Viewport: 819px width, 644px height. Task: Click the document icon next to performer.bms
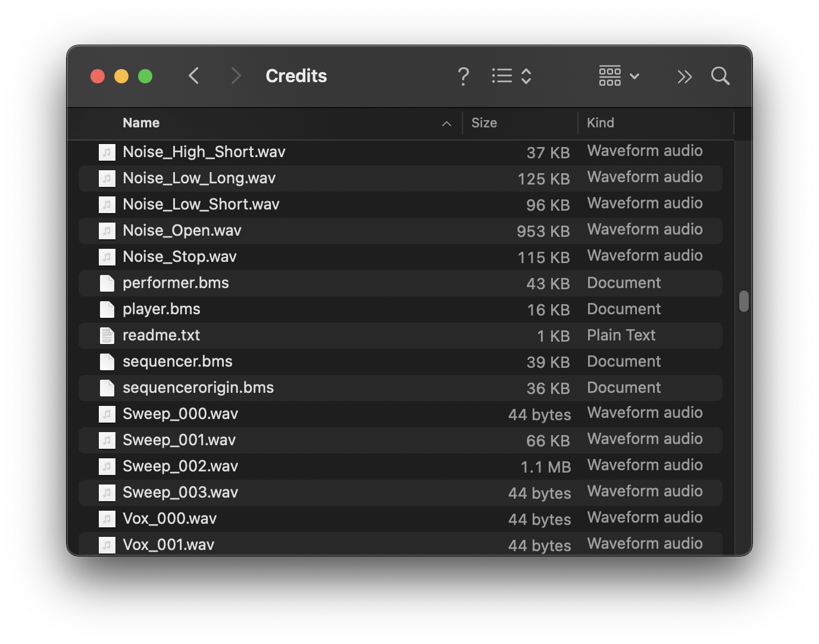click(107, 283)
